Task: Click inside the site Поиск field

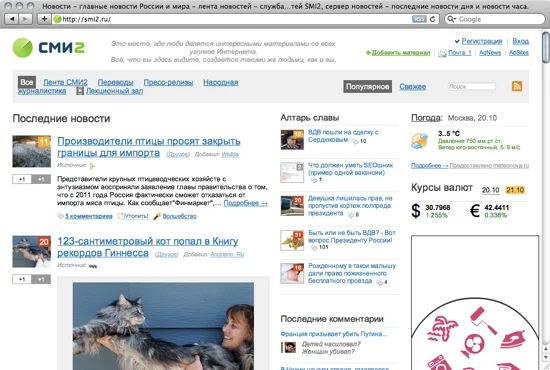Action: pos(471,86)
